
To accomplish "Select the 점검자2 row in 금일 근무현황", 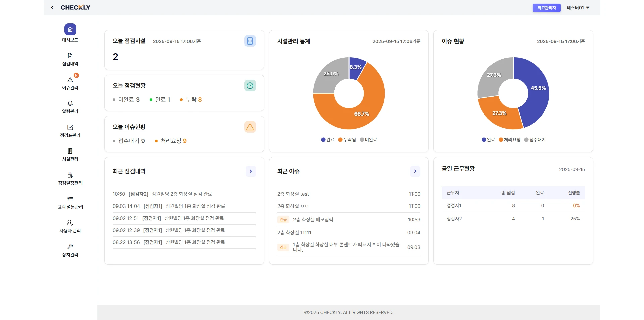I will (513, 219).
